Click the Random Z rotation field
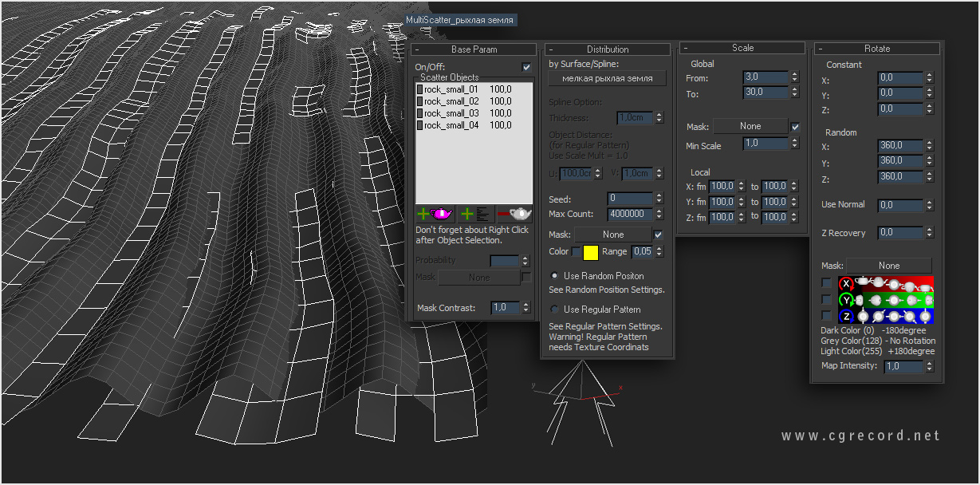 pyautogui.click(x=900, y=176)
